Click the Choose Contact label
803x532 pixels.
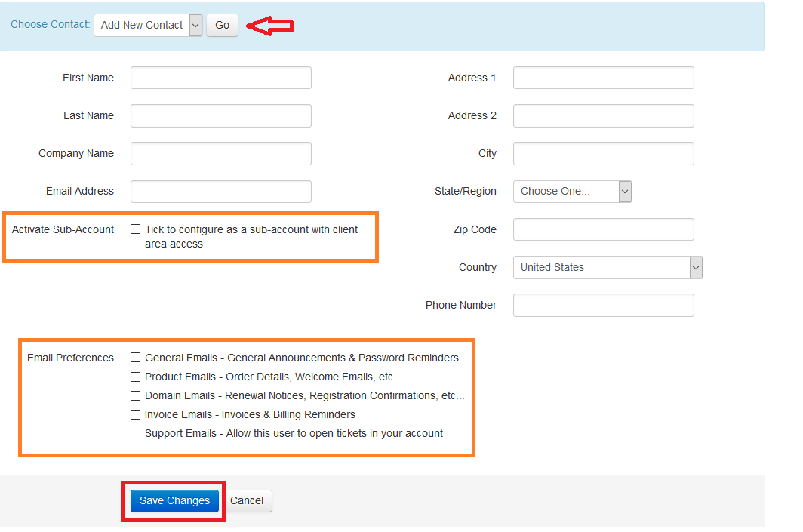50,25
